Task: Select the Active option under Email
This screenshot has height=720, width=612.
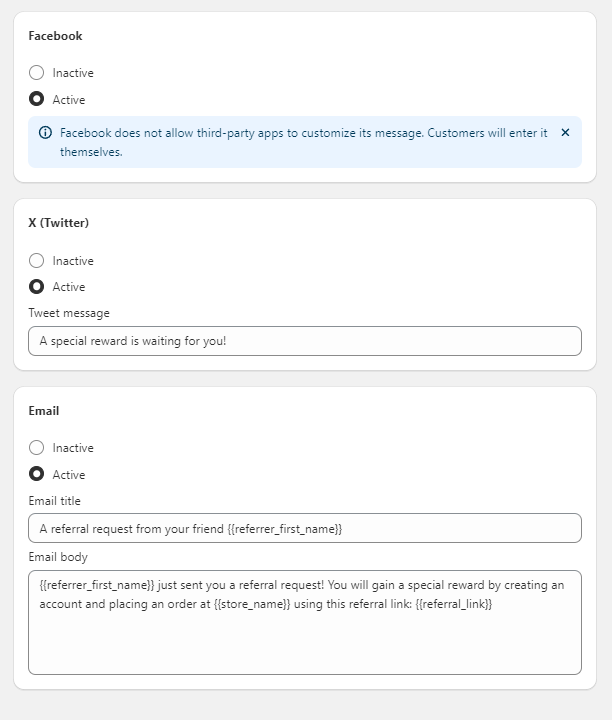Action: 37,475
